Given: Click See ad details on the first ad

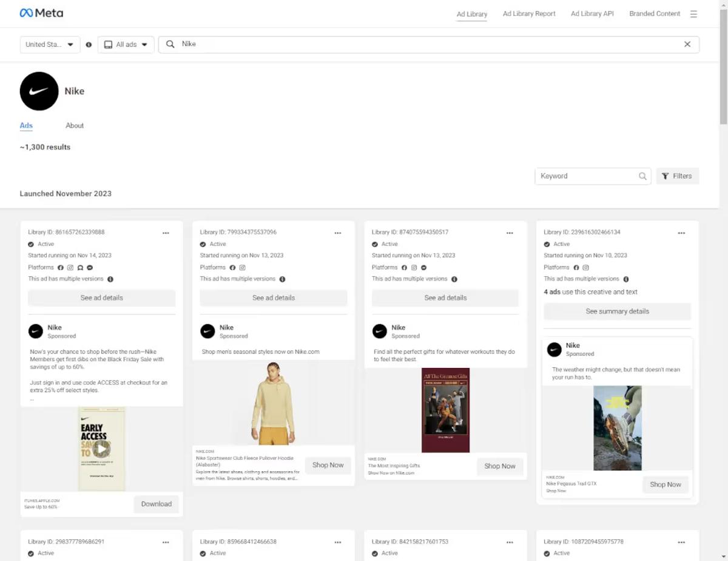Looking at the screenshot, I should 101,297.
